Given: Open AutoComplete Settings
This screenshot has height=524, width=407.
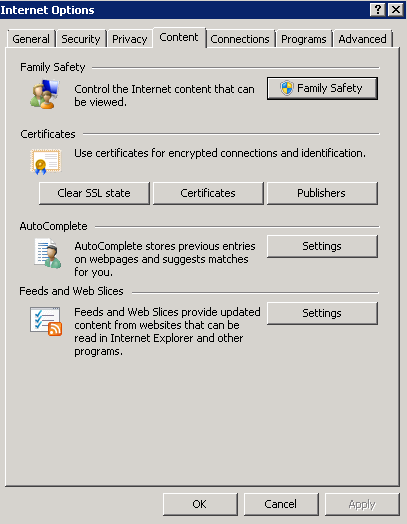Looking at the screenshot, I should pos(322,246).
